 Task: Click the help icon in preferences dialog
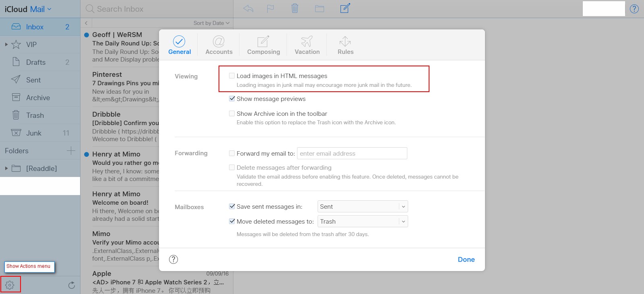pyautogui.click(x=173, y=259)
